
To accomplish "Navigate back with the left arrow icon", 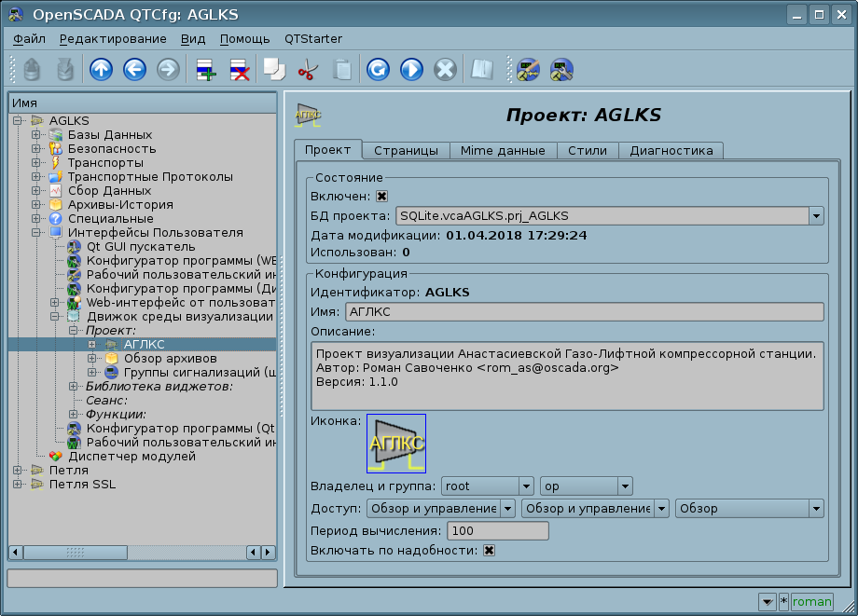I will [134, 70].
